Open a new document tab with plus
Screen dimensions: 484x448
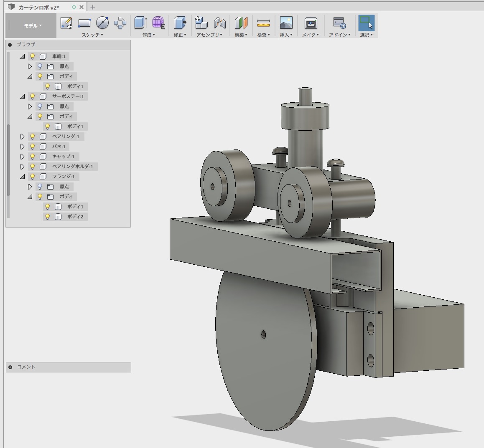pos(93,7)
